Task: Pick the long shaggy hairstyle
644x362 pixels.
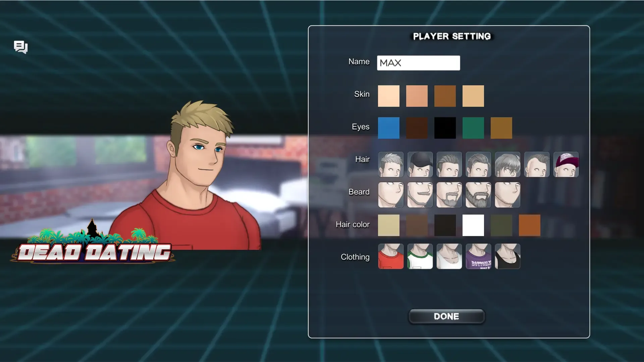Action: point(507,164)
